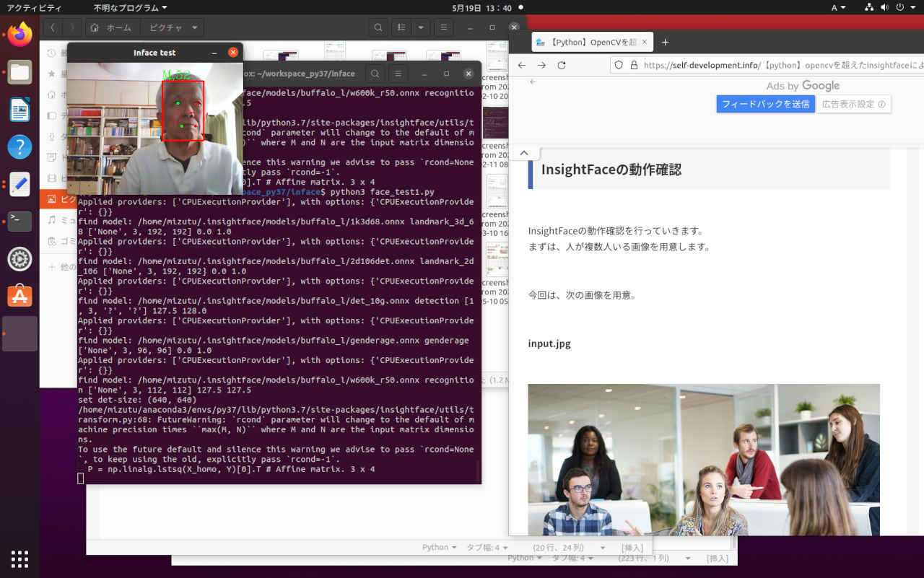
Task: Open Ubuntu Software from the dock
Action: click(x=19, y=296)
